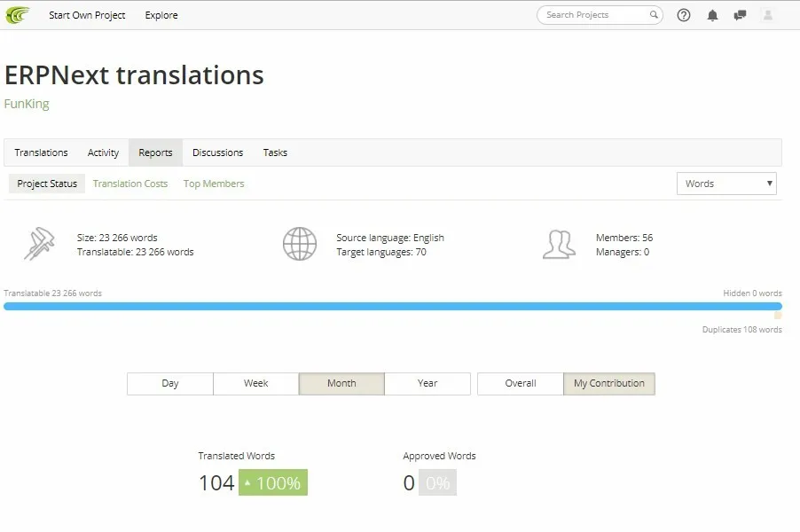Viewport: 800px width, 532px height.
Task: Expand the Words unit dropdown
Action: [x=726, y=184]
